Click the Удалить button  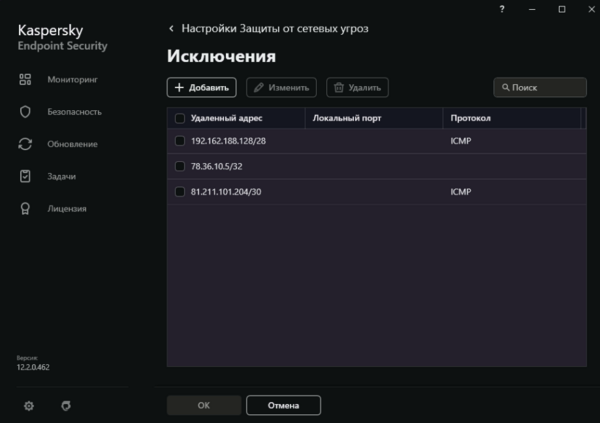(357, 88)
